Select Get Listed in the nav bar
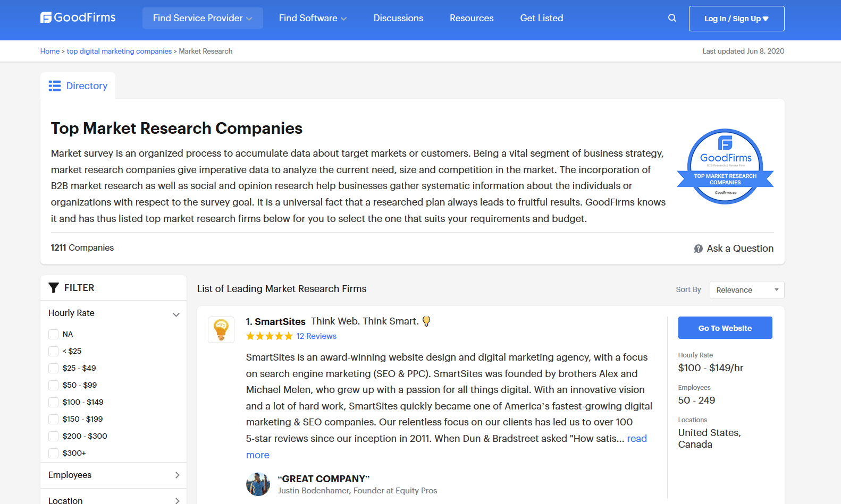The width and height of the screenshot is (841, 504). [542, 18]
